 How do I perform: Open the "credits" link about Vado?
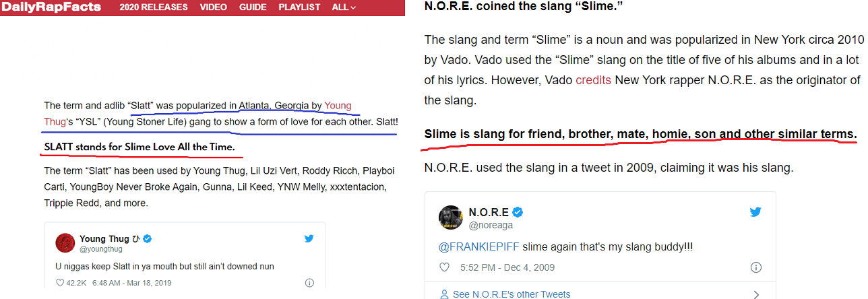(x=593, y=80)
